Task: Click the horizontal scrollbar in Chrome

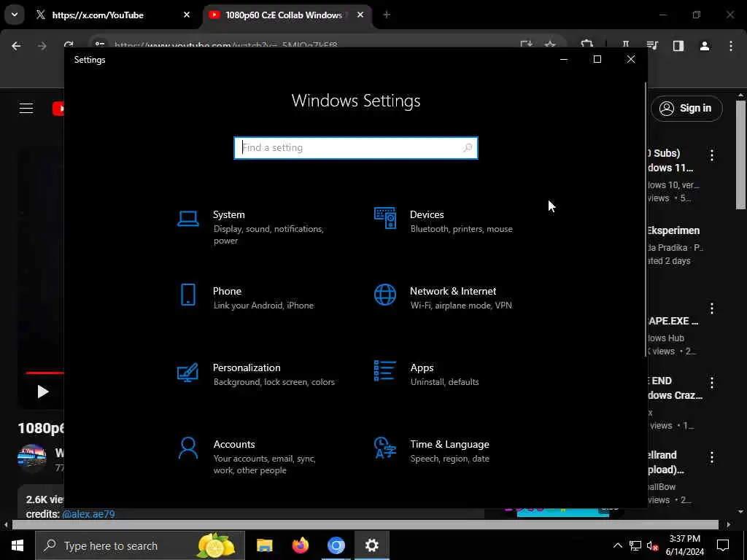Action: (x=365, y=525)
